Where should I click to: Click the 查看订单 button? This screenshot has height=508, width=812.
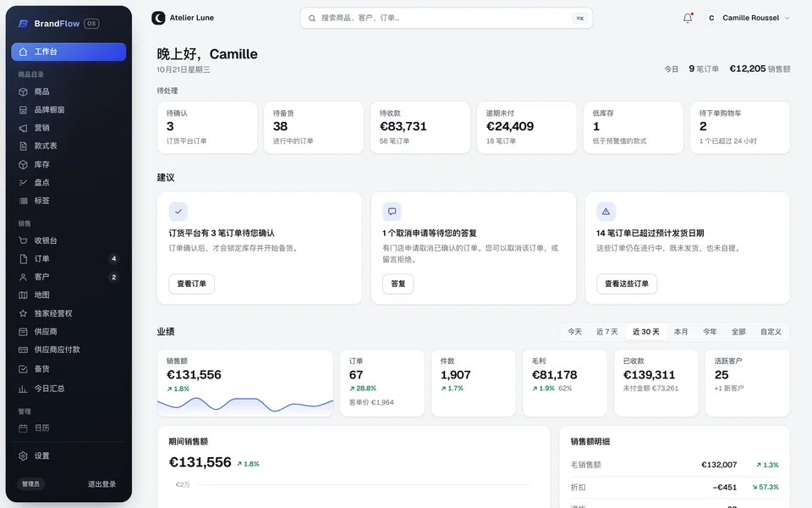(192, 284)
